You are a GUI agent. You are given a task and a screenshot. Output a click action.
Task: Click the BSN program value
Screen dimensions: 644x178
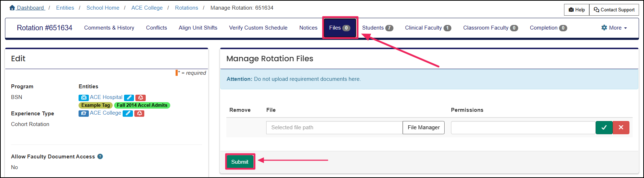point(17,97)
